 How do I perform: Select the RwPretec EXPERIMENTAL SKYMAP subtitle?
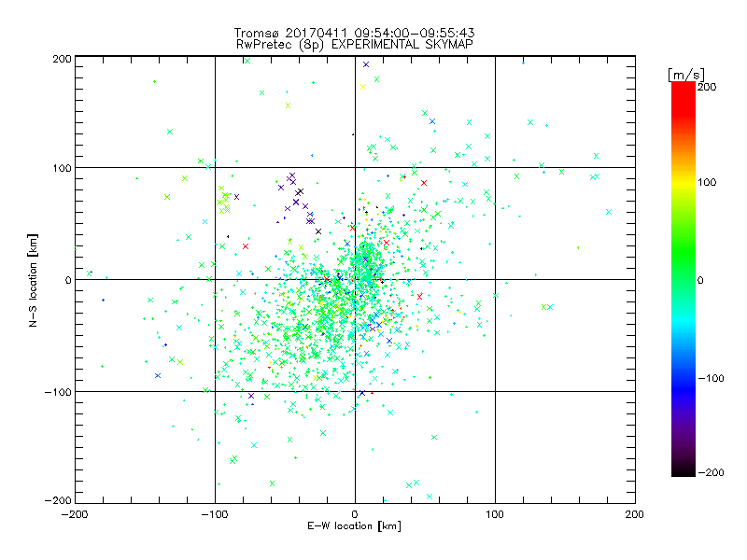point(355,44)
